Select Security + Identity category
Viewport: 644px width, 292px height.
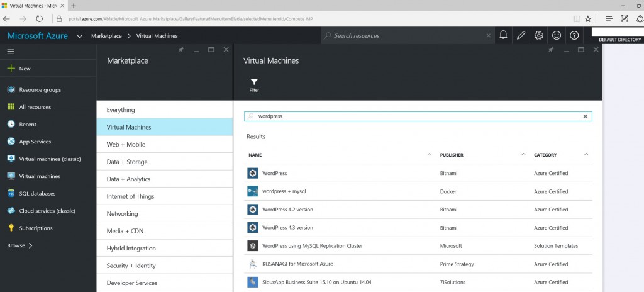click(165, 266)
